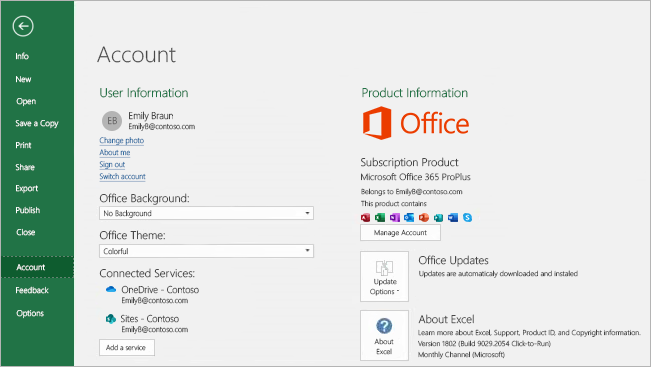Click the Access app icon

(365, 218)
